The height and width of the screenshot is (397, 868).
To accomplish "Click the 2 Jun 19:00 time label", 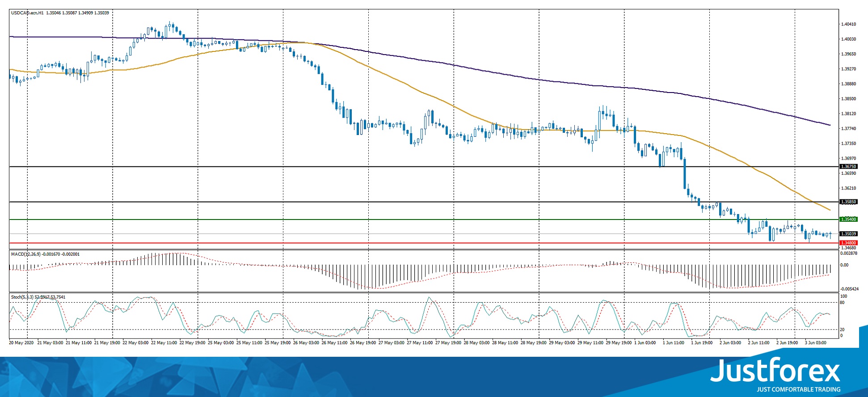I will 787,343.
